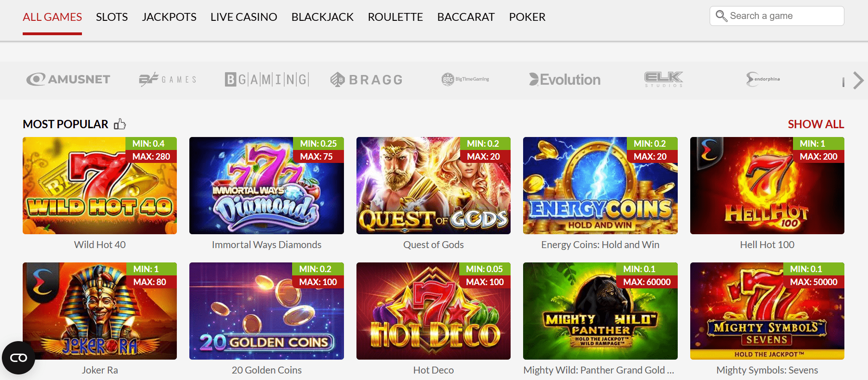Filter games by BGaming provider logo
Screen dimensions: 868x380
pyautogui.click(x=267, y=80)
